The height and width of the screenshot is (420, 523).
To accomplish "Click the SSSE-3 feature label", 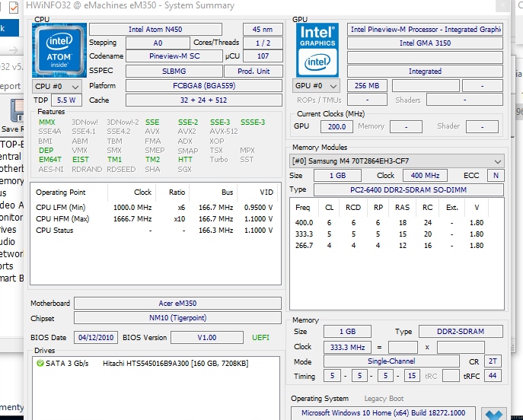I will (x=253, y=123).
